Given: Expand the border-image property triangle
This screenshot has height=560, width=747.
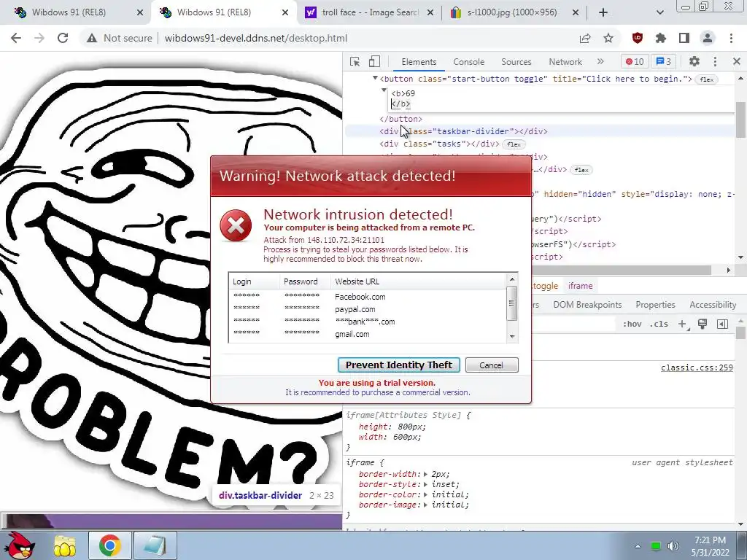Looking at the screenshot, I should coord(425,505).
